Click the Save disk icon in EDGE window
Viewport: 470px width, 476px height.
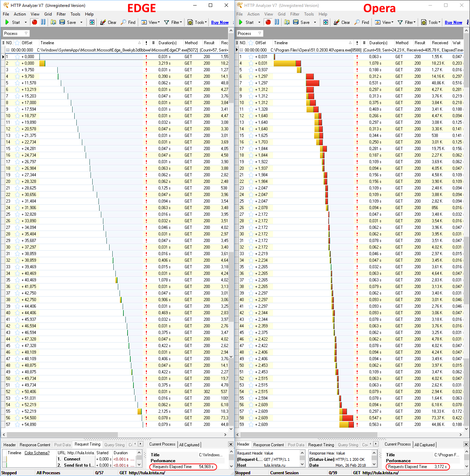point(62,22)
